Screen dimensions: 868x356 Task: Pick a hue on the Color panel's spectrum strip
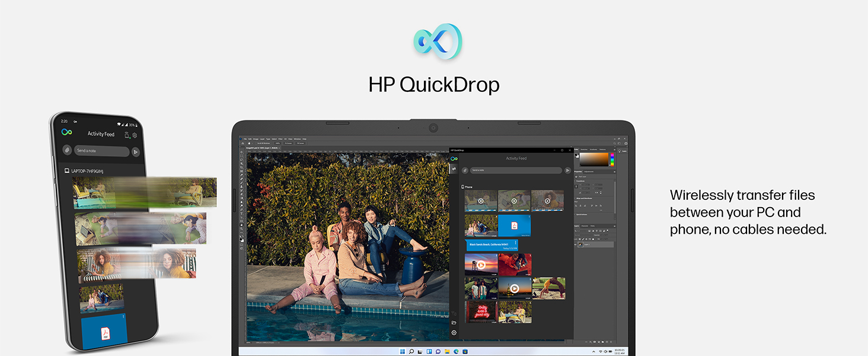[612, 159]
